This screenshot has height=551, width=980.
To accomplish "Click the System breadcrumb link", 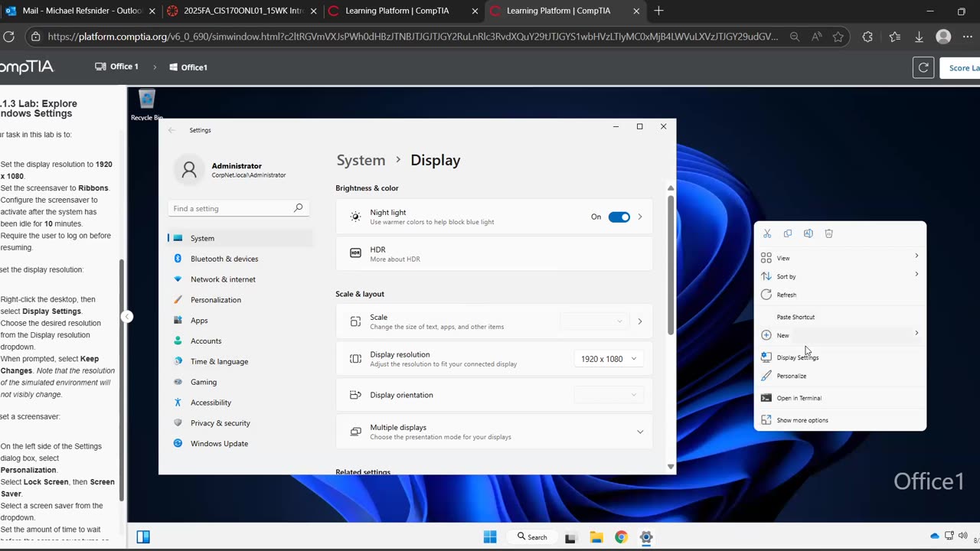I will point(361,160).
